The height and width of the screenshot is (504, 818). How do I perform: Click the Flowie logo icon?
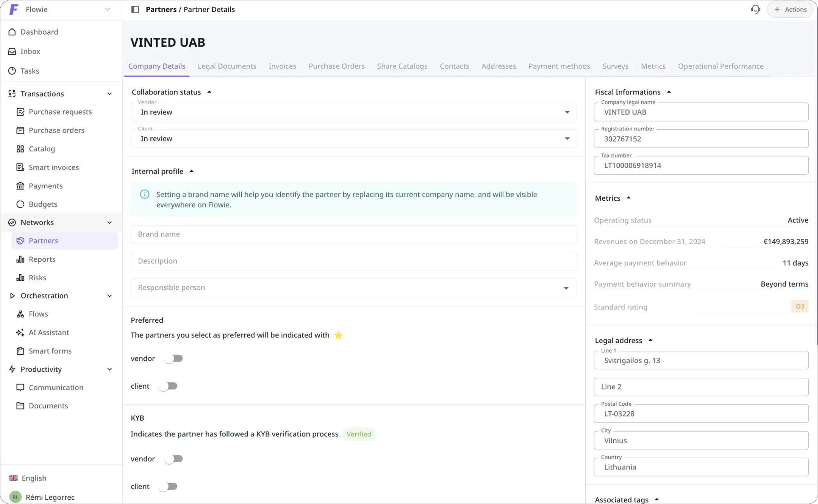pos(14,9)
